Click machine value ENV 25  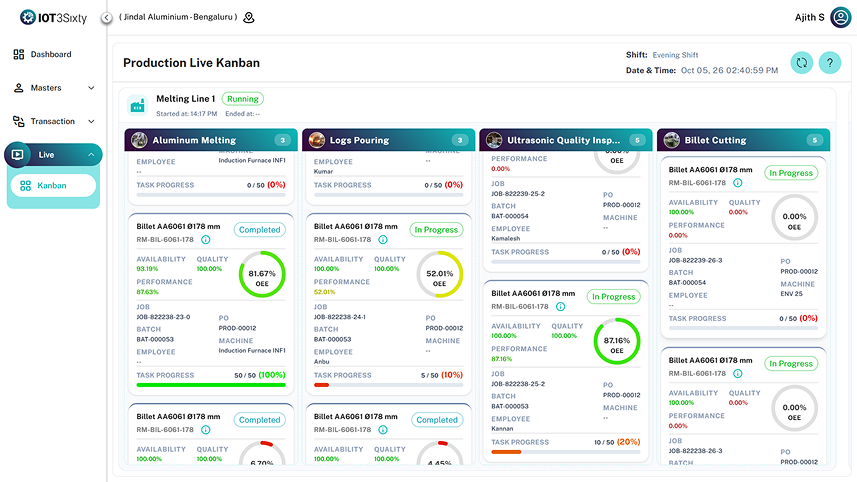(x=791, y=294)
